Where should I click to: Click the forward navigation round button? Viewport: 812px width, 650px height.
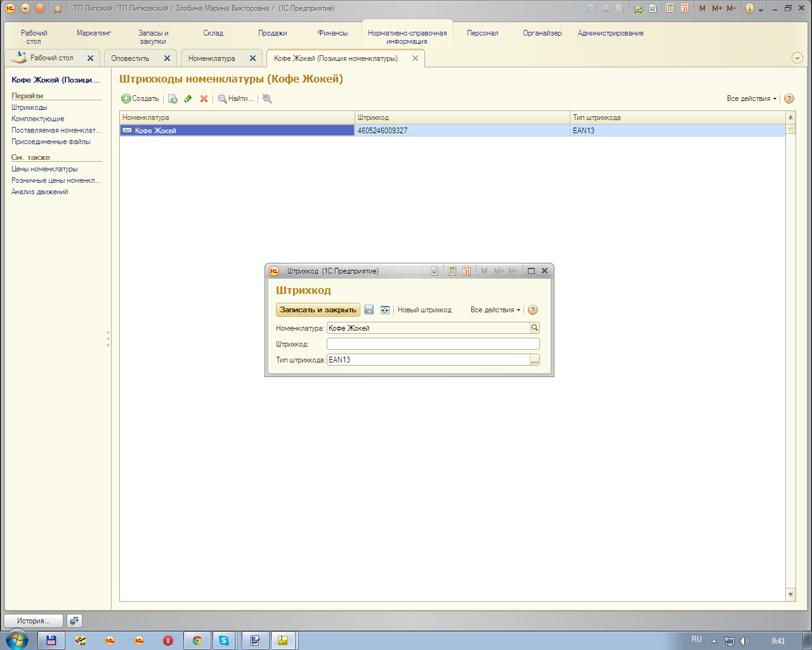tap(40, 8)
